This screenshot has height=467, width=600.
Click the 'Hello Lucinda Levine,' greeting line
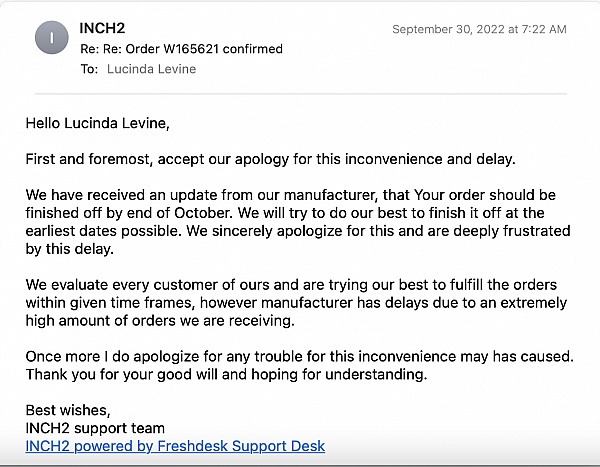pyautogui.click(x=98, y=123)
